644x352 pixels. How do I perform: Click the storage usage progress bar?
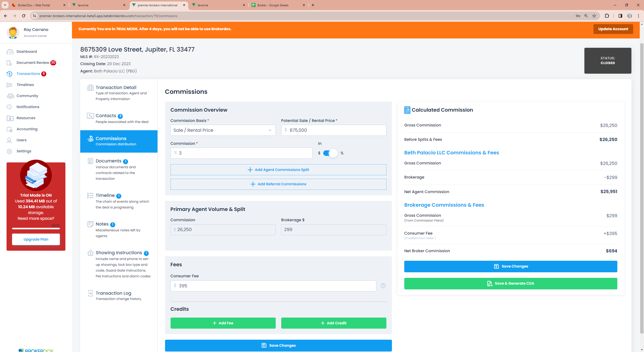click(36, 229)
